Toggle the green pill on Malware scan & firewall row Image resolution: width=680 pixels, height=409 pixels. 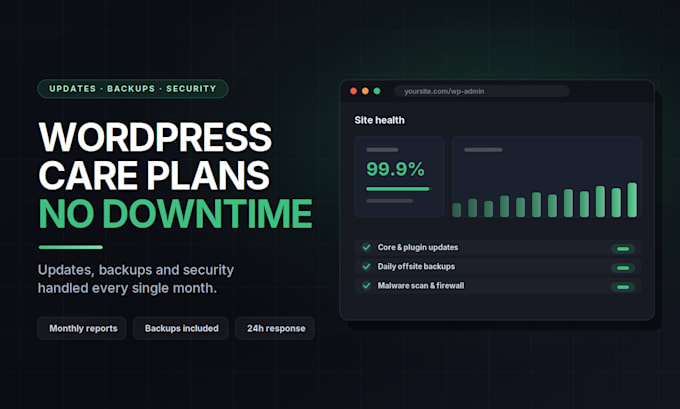(x=623, y=287)
